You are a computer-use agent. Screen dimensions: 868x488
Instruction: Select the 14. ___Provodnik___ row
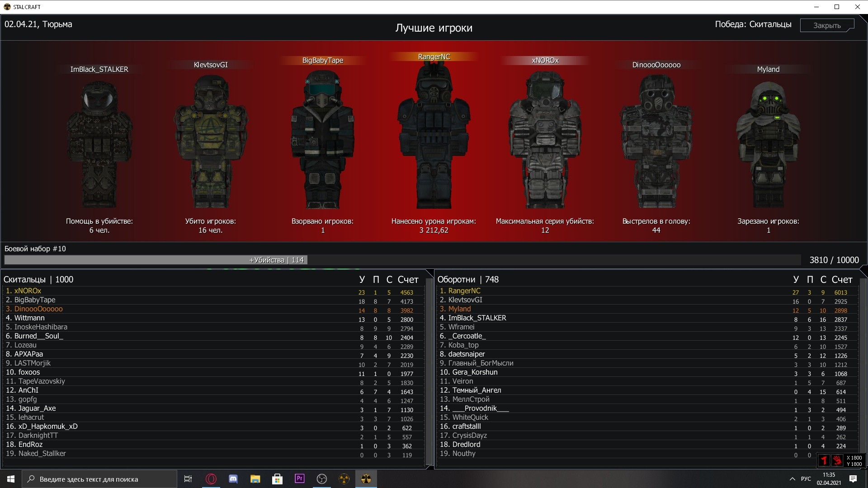point(647,408)
